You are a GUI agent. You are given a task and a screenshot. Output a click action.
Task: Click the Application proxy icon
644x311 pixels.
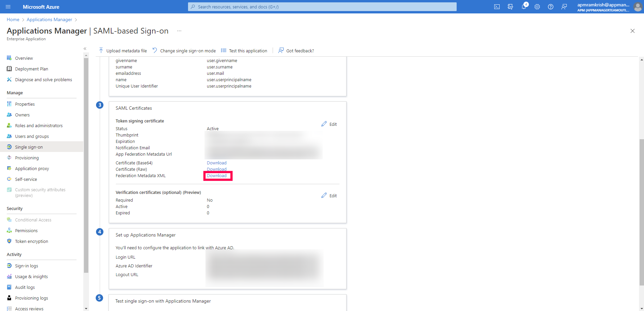coord(9,168)
